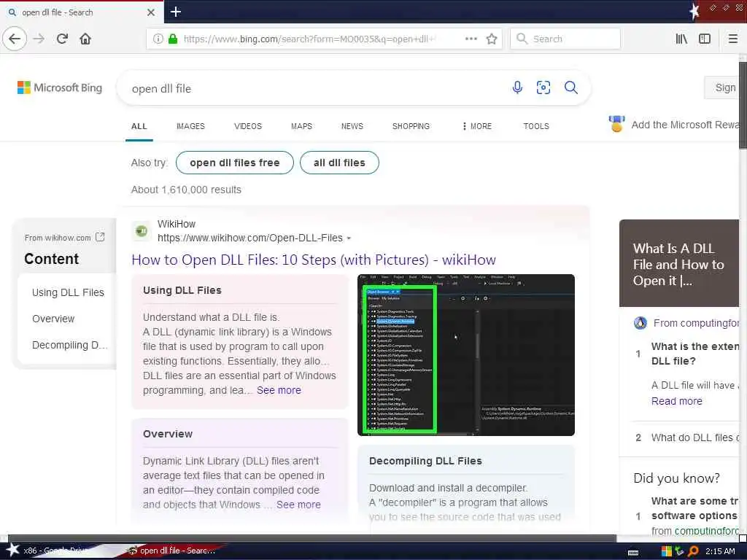Reload the page with the refresh icon
This screenshot has height=560, width=747.
click(63, 39)
